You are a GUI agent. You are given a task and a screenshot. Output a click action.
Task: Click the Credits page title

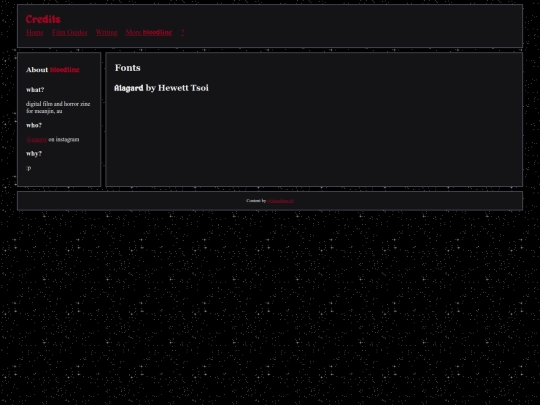[43, 19]
